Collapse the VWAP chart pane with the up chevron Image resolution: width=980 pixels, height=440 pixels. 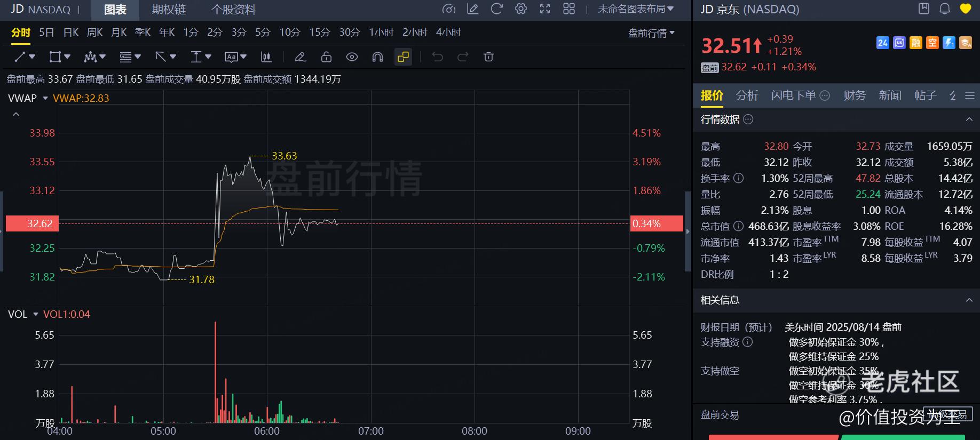(x=16, y=114)
